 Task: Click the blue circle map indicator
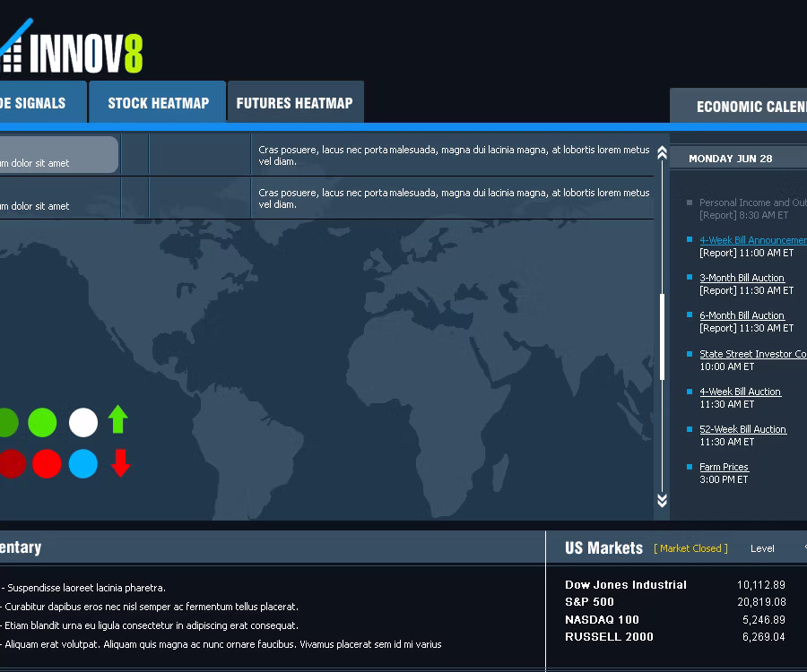83,464
